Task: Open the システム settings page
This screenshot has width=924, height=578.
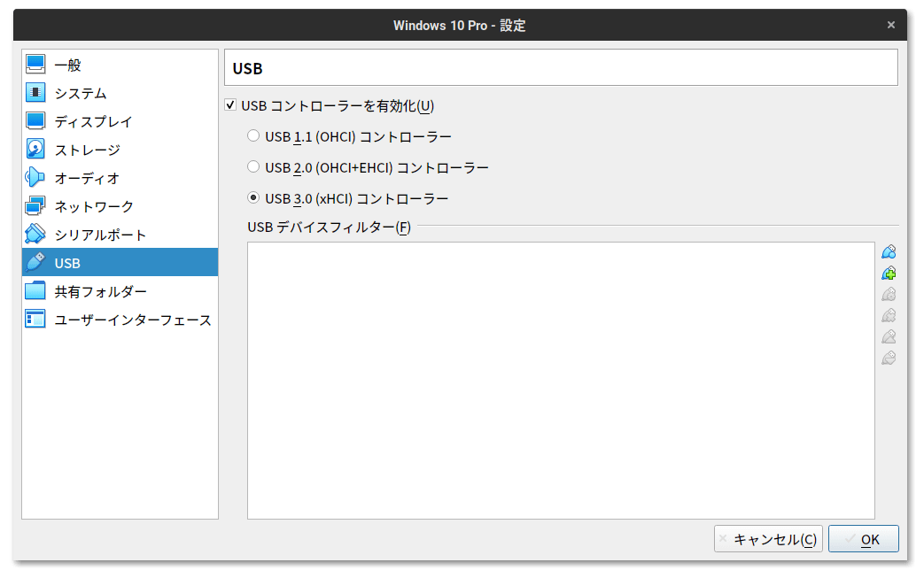Action: (120, 93)
